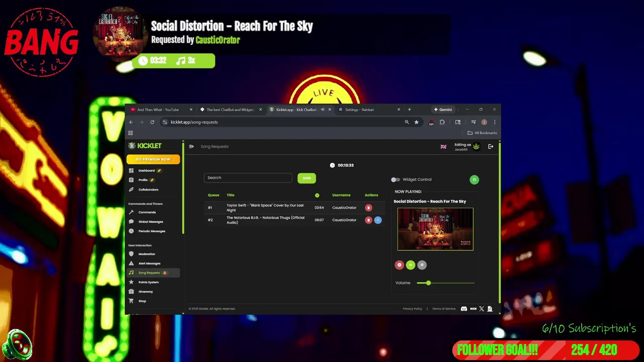This screenshot has width=644, height=362.
Task: Click the Kicklet logo
Action: click(145, 146)
